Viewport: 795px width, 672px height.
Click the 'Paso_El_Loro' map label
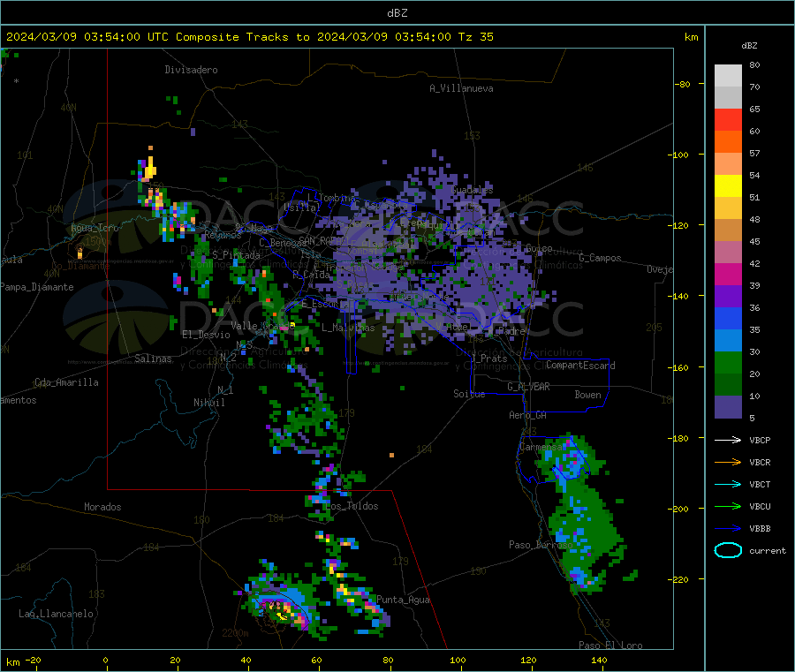tap(610, 646)
